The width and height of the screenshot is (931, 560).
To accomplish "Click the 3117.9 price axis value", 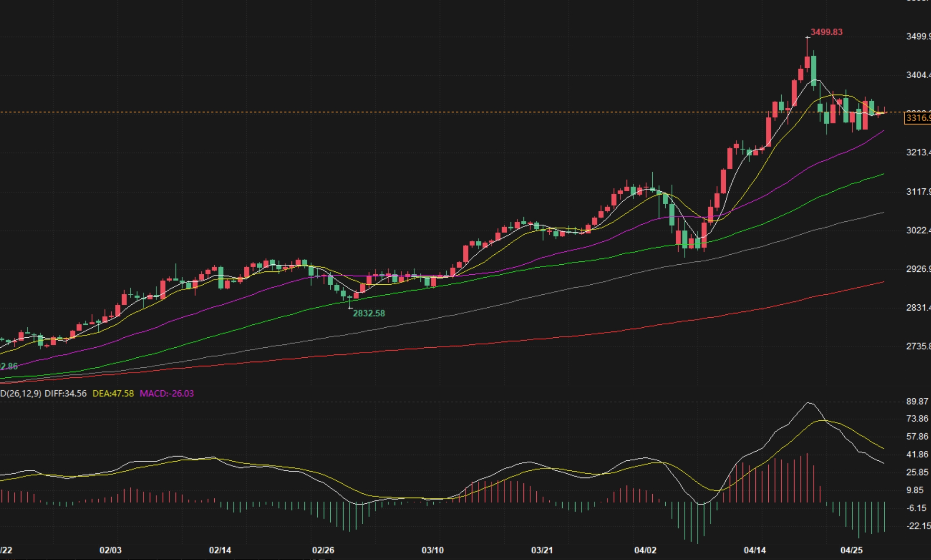I will (x=918, y=191).
